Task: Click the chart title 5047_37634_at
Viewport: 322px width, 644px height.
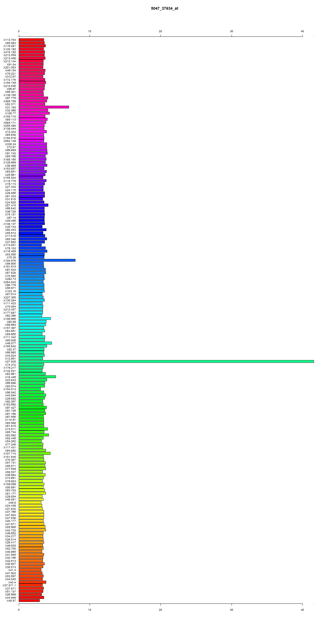Action: (x=164, y=8)
